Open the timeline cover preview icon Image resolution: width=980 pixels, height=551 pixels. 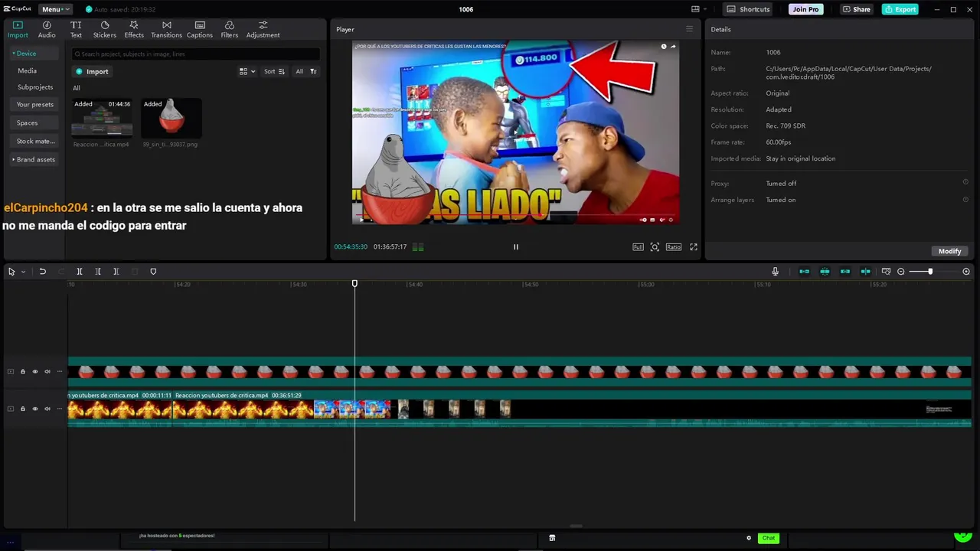tap(886, 272)
